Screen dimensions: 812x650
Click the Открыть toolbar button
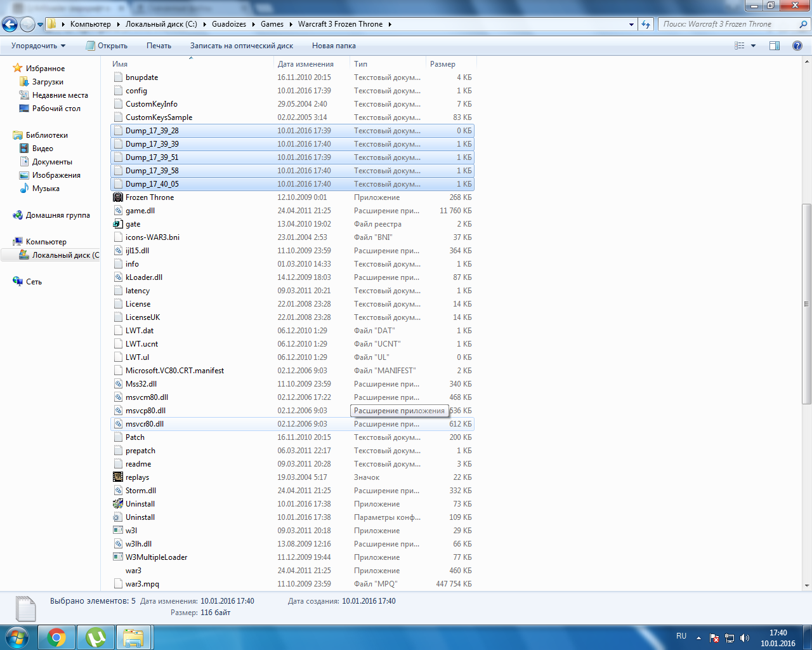[107, 46]
